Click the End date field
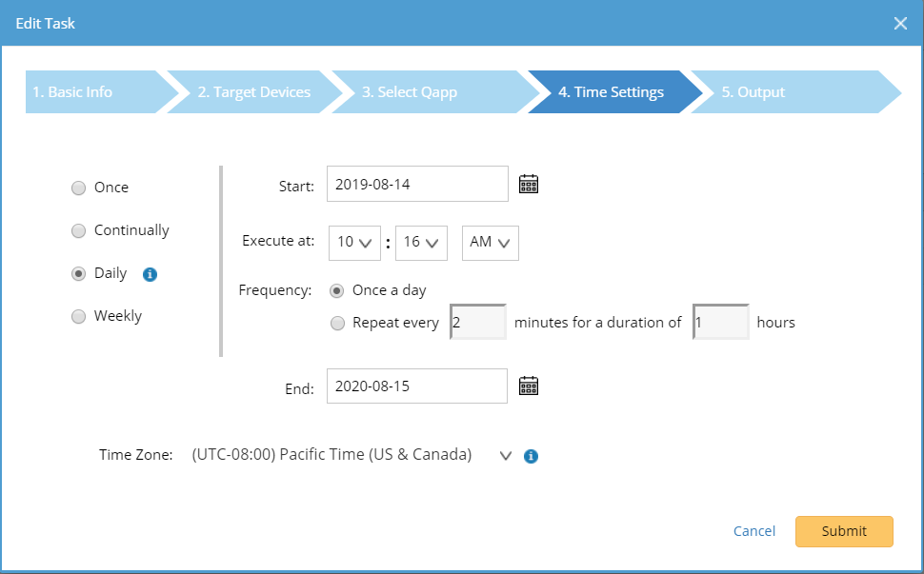 pyautogui.click(x=416, y=386)
